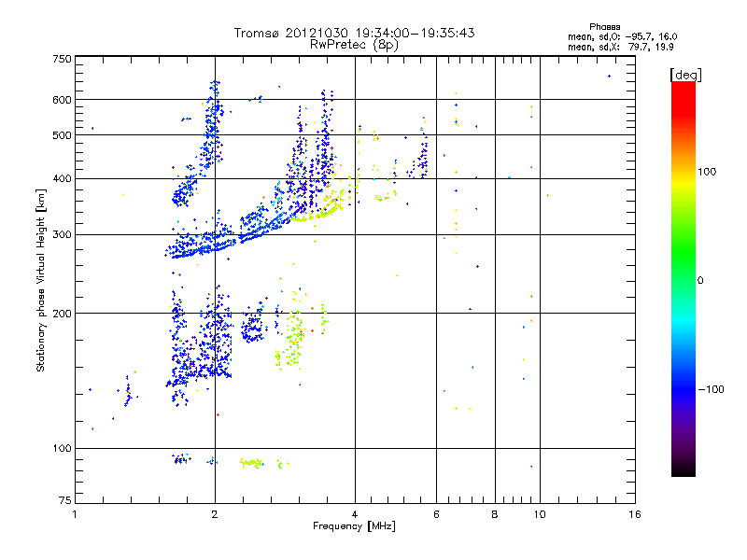Click the colorbar tick label '0'
Viewport: 747px width, 560px height.
coord(700,280)
